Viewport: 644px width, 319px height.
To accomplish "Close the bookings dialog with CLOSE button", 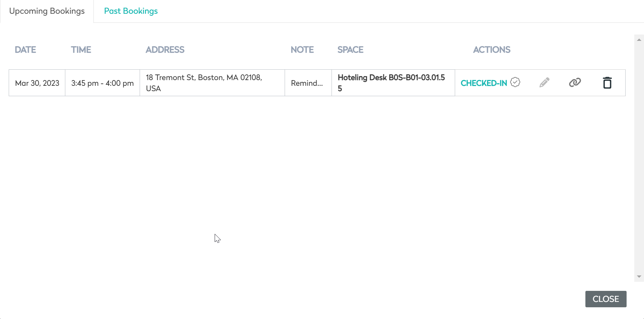I will pyautogui.click(x=606, y=299).
